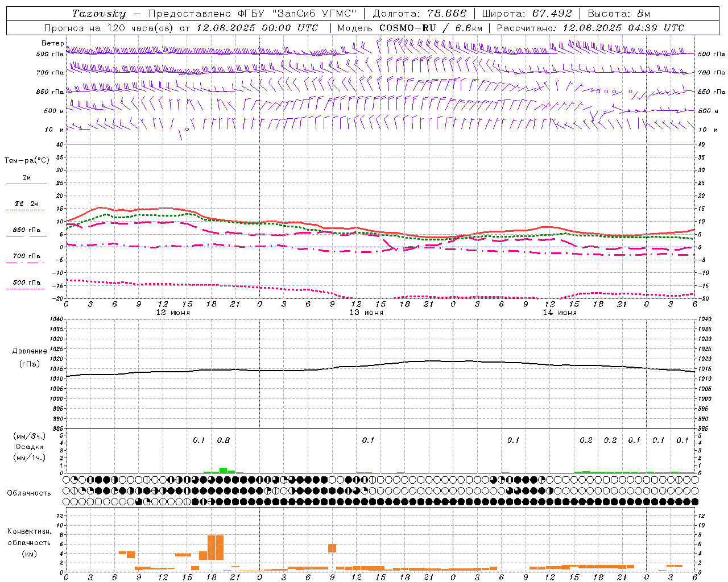Click the computed time 12.06.2025 04:39 UTC
This screenshot has height=582, width=728.
pos(623,28)
